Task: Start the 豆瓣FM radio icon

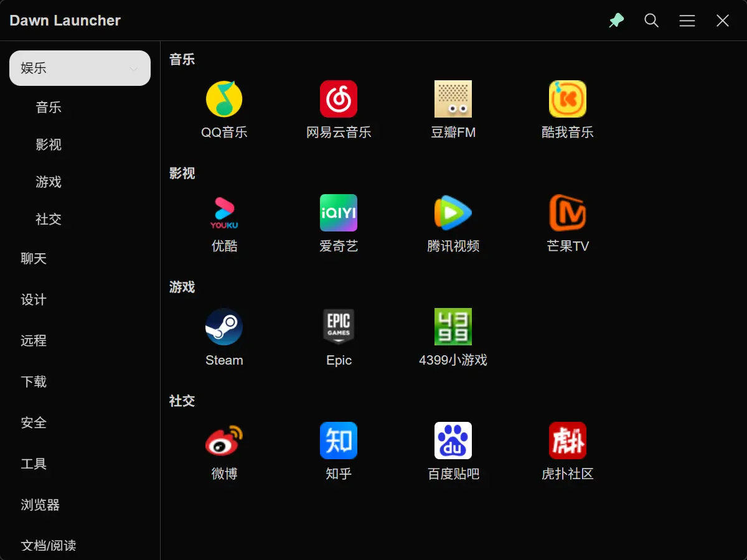Action: (453, 99)
